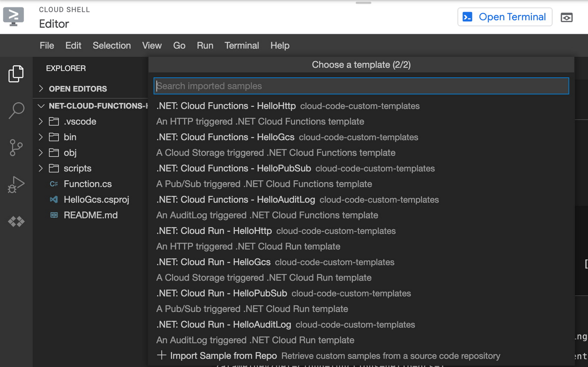Image resolution: width=588 pixels, height=367 pixels.
Task: Select Cloud Functions - HelloAuditLog template
Action: click(361, 207)
